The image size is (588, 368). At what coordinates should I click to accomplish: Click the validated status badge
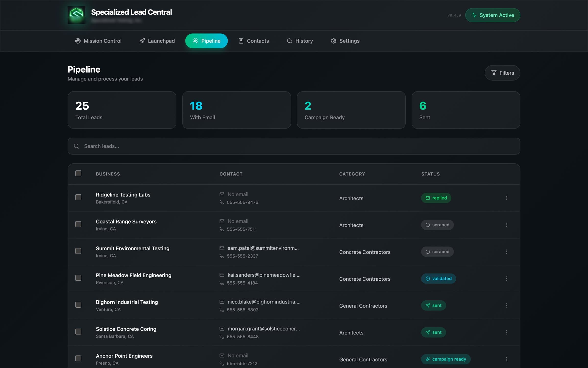(439, 278)
